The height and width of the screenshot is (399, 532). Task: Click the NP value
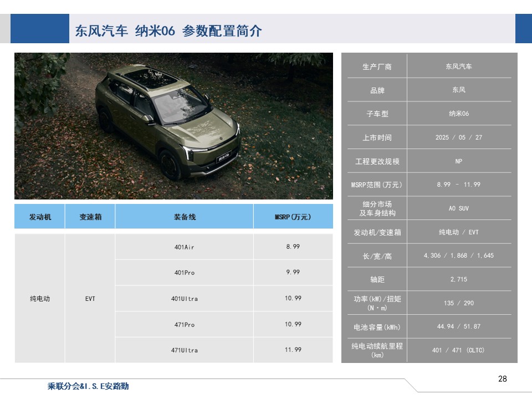point(459,161)
